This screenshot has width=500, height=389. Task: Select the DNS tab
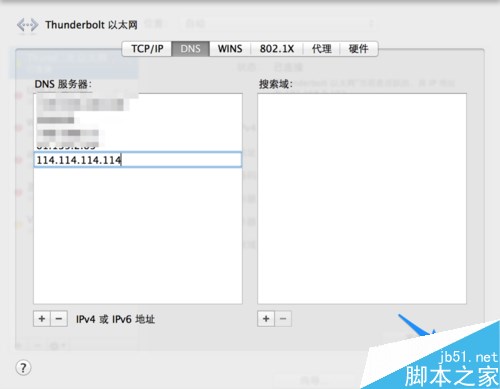coord(190,49)
